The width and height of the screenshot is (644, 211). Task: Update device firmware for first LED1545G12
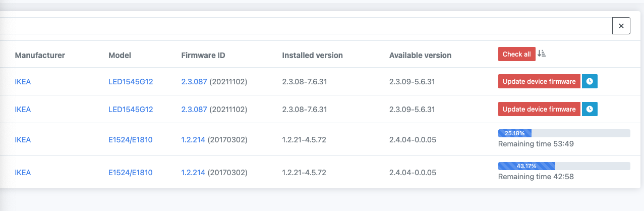pos(539,82)
